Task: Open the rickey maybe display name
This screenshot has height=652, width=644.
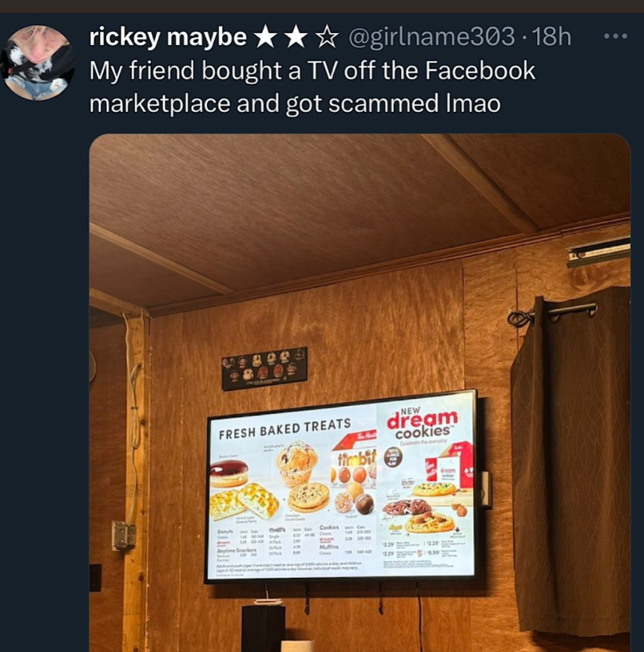Action: click(168, 37)
